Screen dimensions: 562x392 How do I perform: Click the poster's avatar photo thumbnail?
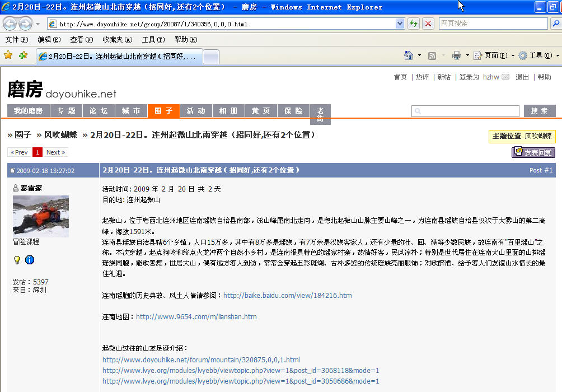(40, 216)
